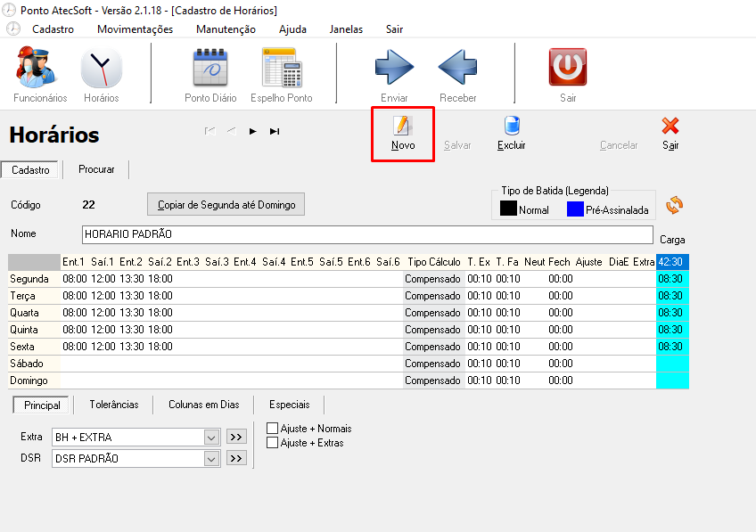
Task: Select the upper Cadastro tab
Action: 30,169
